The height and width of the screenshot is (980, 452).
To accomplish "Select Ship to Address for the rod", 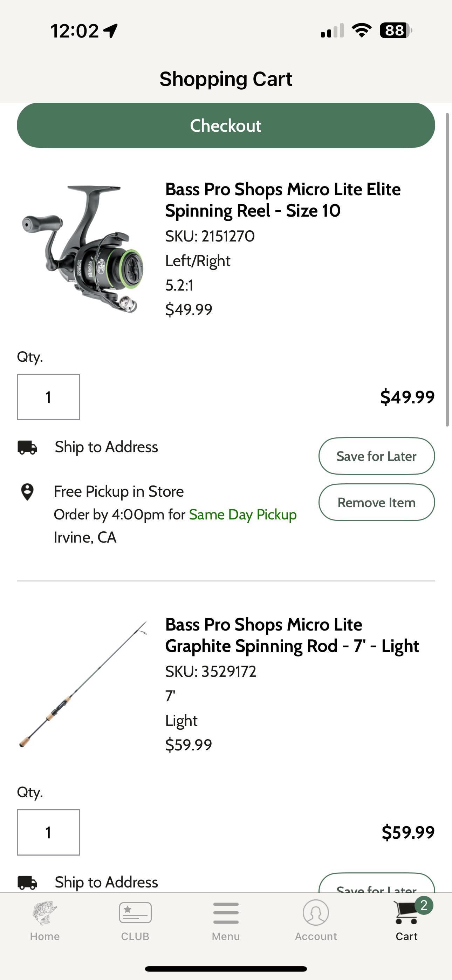I will pos(106,882).
